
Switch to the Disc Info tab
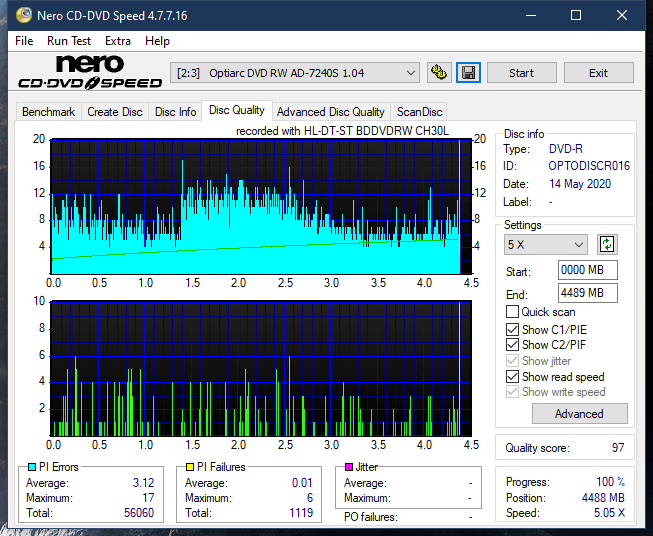pos(175,112)
